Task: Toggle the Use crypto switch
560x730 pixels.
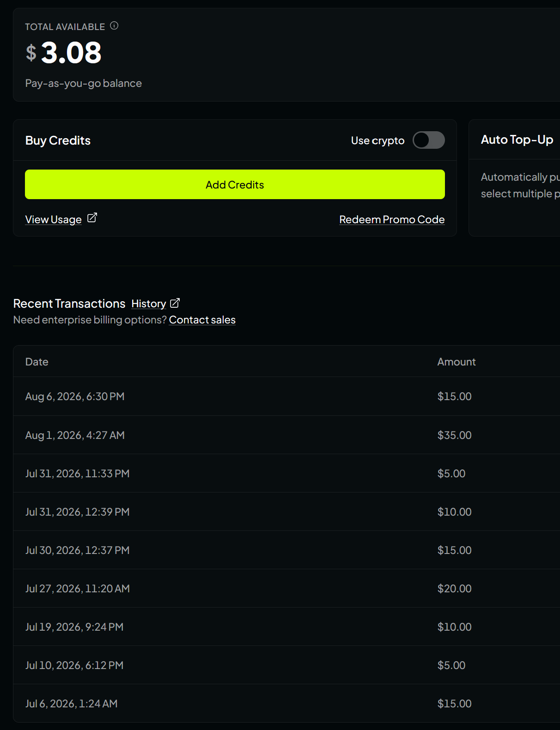Action: (x=429, y=140)
